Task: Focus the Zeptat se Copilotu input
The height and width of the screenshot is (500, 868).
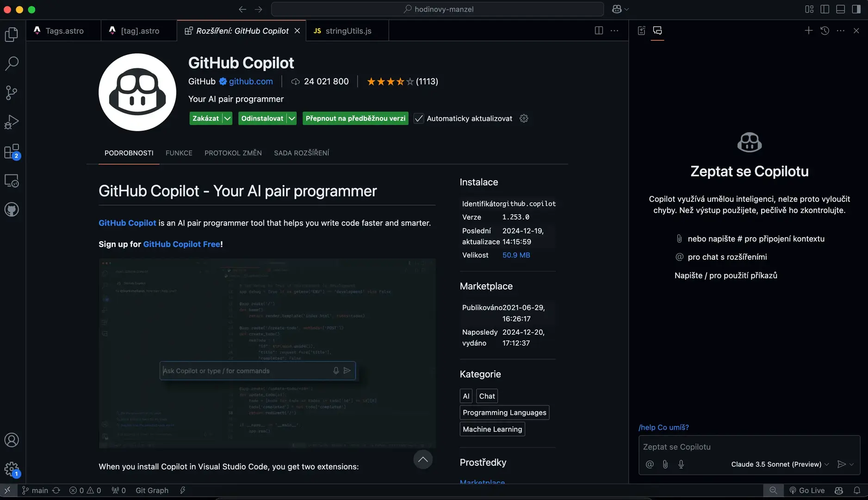Action: [x=749, y=447]
